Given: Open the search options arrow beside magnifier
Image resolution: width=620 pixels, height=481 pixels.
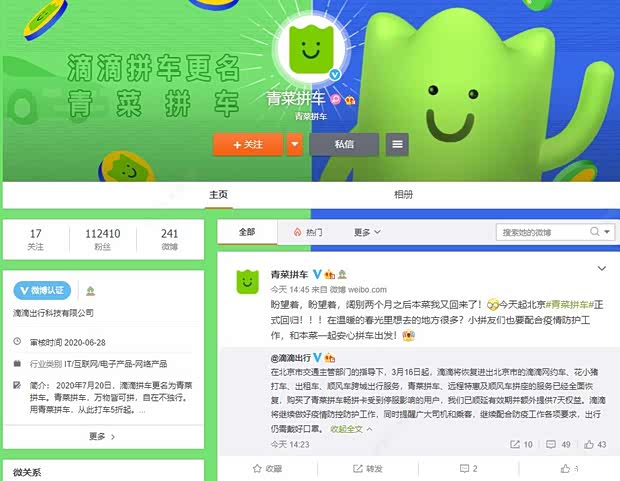Looking at the screenshot, I should point(607,232).
